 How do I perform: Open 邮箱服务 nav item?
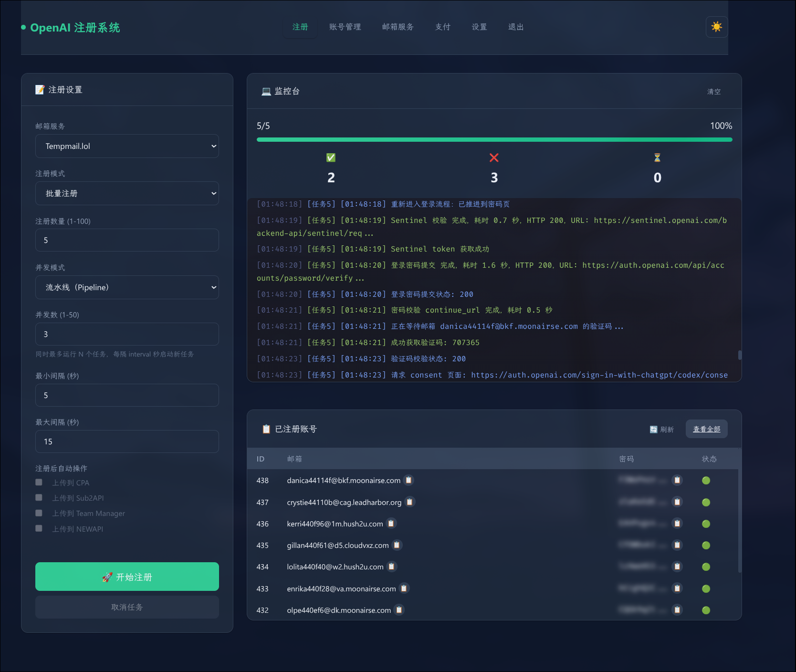pyautogui.click(x=398, y=27)
